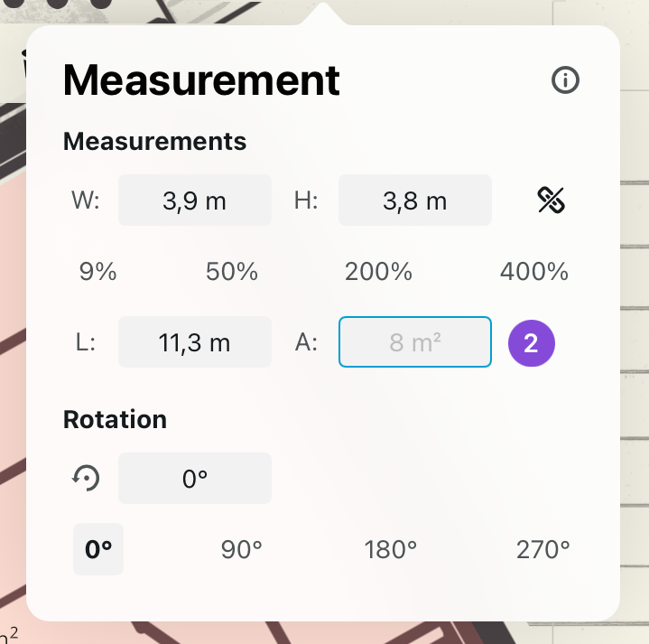Click the A: area label
Image resolution: width=649 pixels, height=644 pixels.
[306, 342]
